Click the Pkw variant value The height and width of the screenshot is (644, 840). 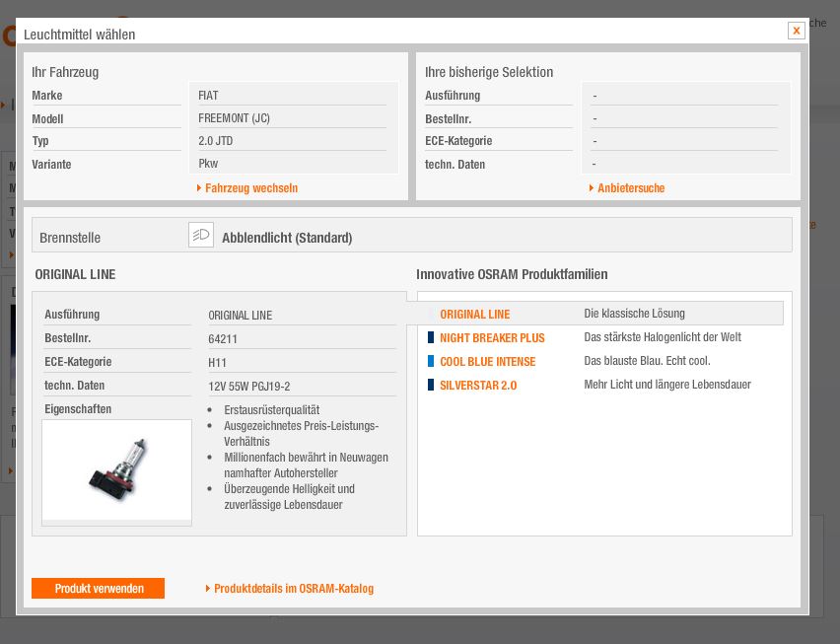[208, 164]
